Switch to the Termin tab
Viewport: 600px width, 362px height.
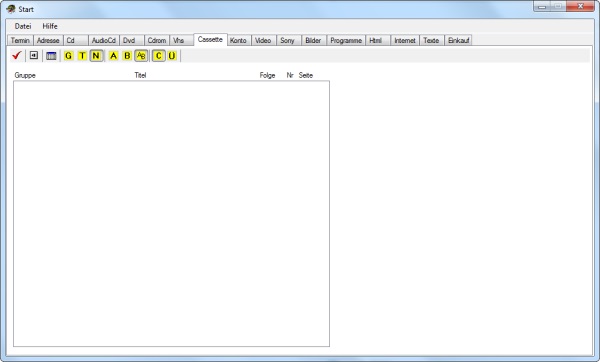point(20,40)
